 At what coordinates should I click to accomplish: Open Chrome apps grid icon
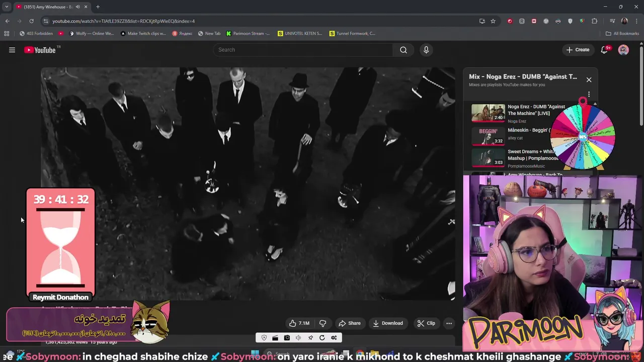coord(7,34)
